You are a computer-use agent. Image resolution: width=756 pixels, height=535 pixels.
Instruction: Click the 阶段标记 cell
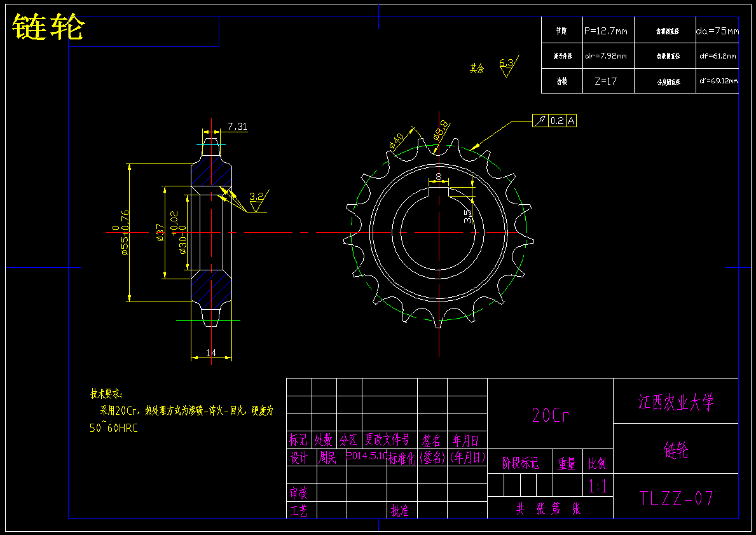520,464
